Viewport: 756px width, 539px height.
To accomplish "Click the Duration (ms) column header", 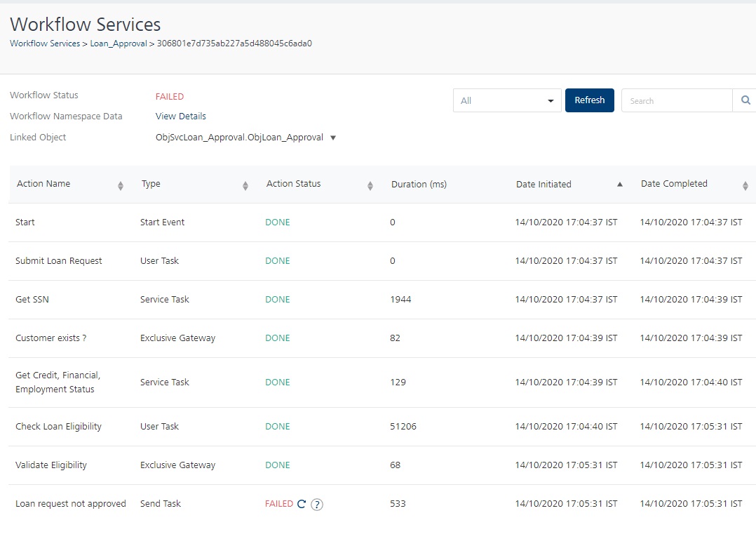I will 419,185.
